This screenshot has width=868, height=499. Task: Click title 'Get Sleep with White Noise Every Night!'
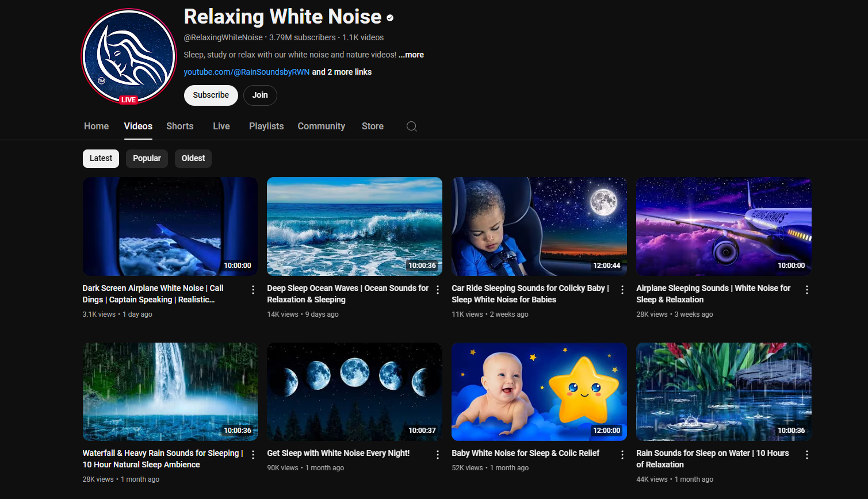[x=338, y=453]
